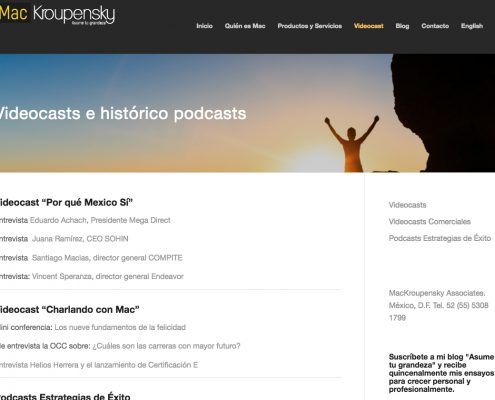Open Eduardo Achach, Presidente Mega Direct interview
Screen dimensions: 495x400
(x=100, y=220)
